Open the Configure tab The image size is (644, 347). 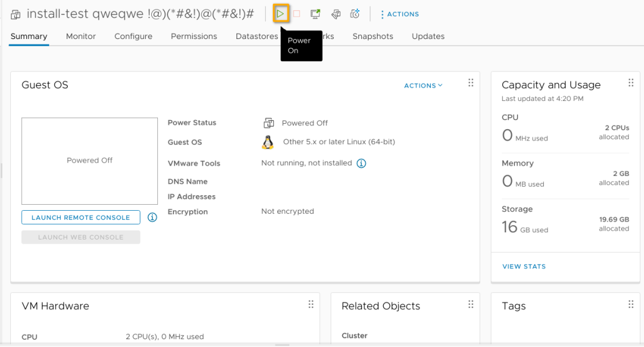click(x=133, y=37)
